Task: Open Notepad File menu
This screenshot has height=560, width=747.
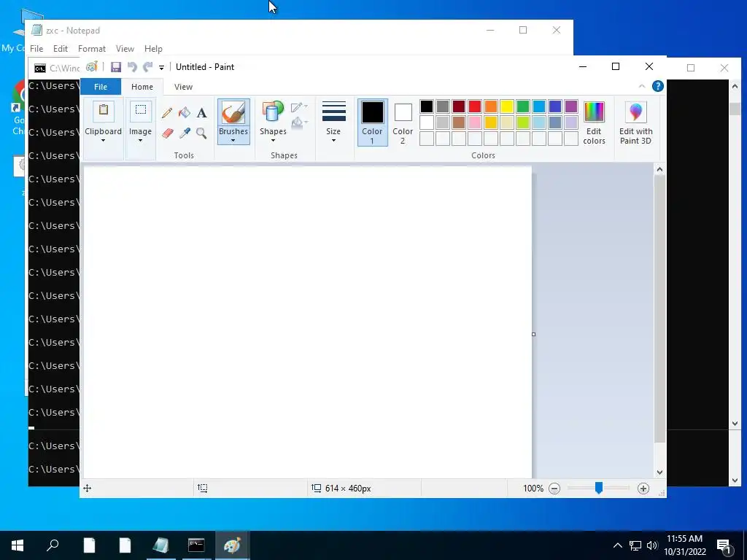Action: point(36,49)
